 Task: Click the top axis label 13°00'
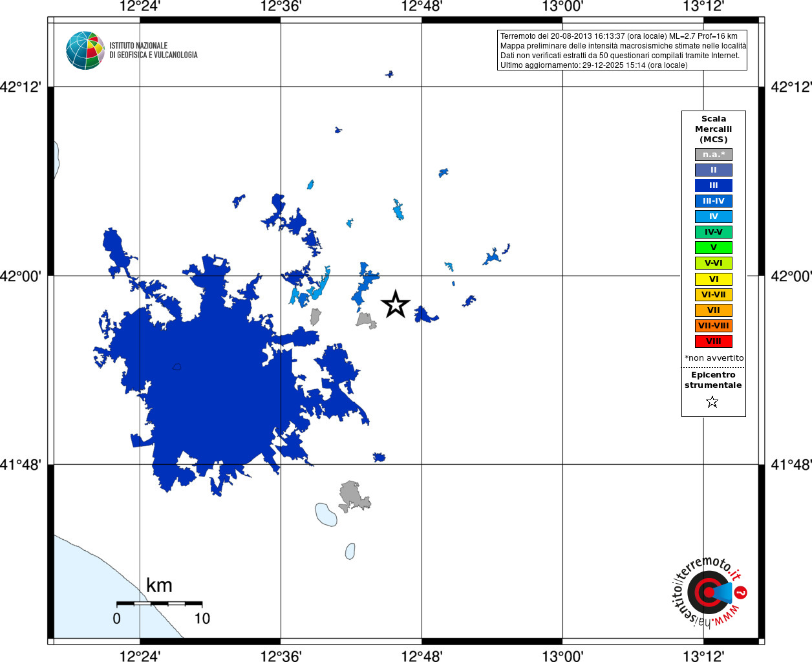coord(562,6)
